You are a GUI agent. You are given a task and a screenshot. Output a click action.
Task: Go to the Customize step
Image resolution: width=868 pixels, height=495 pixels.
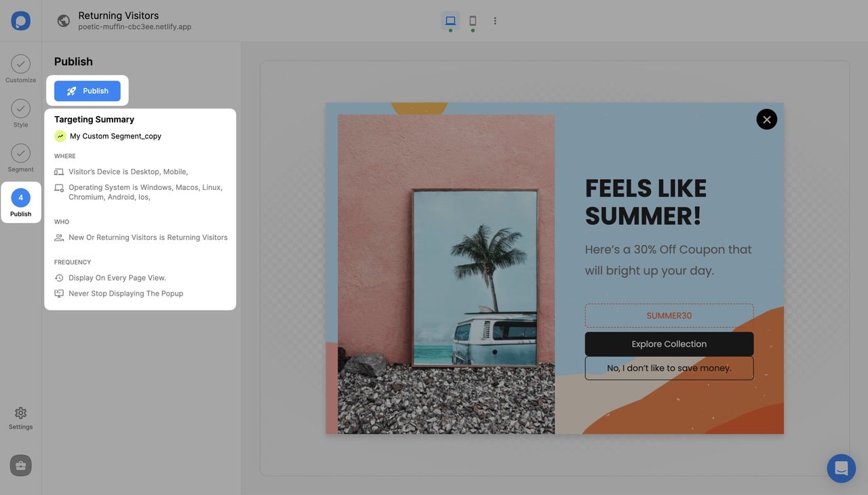pyautogui.click(x=20, y=69)
